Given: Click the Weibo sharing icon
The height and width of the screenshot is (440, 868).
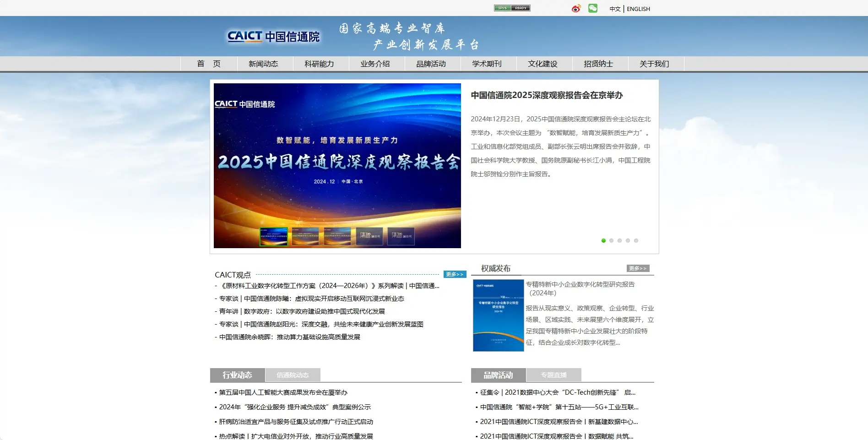Looking at the screenshot, I should click(576, 8).
